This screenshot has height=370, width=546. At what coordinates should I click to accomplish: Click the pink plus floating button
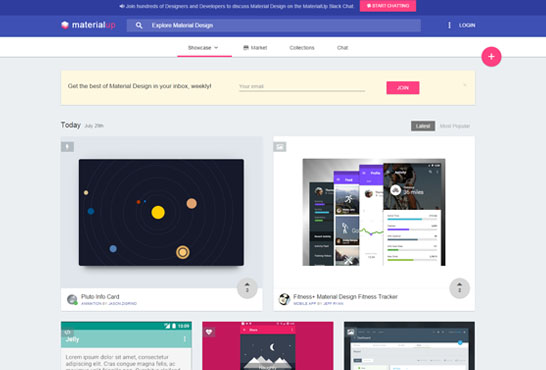coord(491,56)
